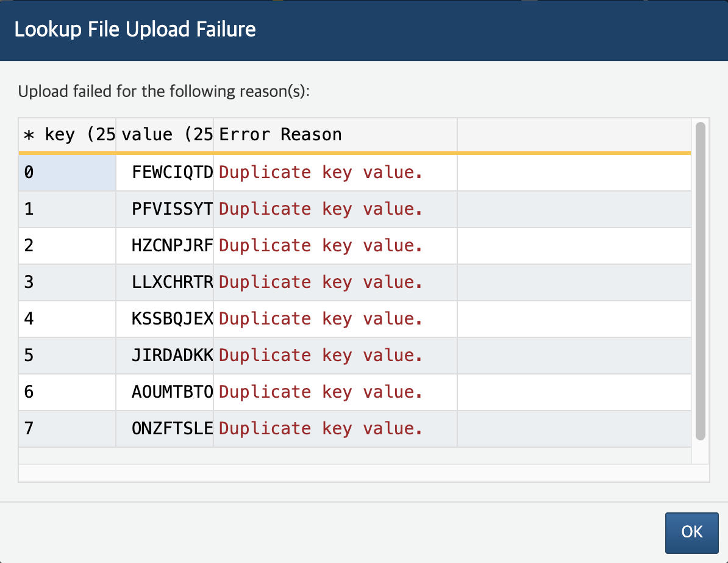Click the HZCNPJRF value cell
The width and height of the screenshot is (728, 563).
(165, 246)
